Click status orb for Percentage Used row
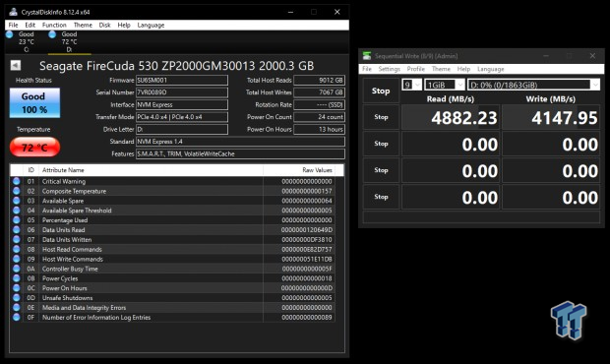 pos(17,220)
